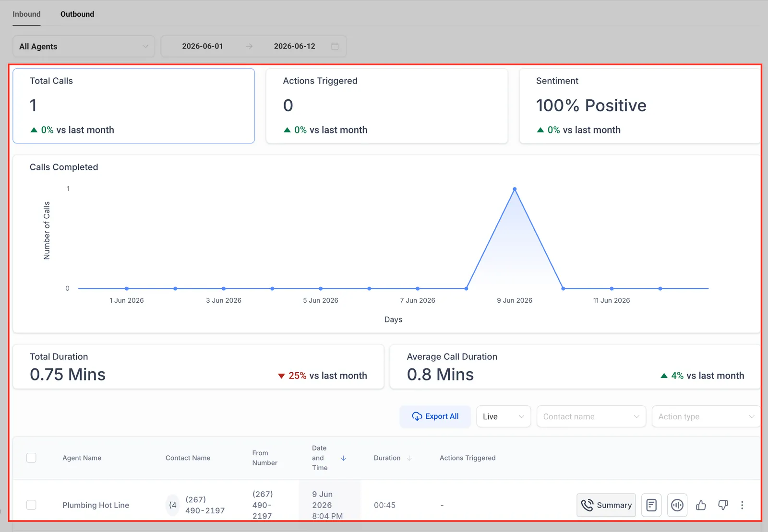Click the Export All button
Screen dimensions: 768x532
(x=435, y=416)
